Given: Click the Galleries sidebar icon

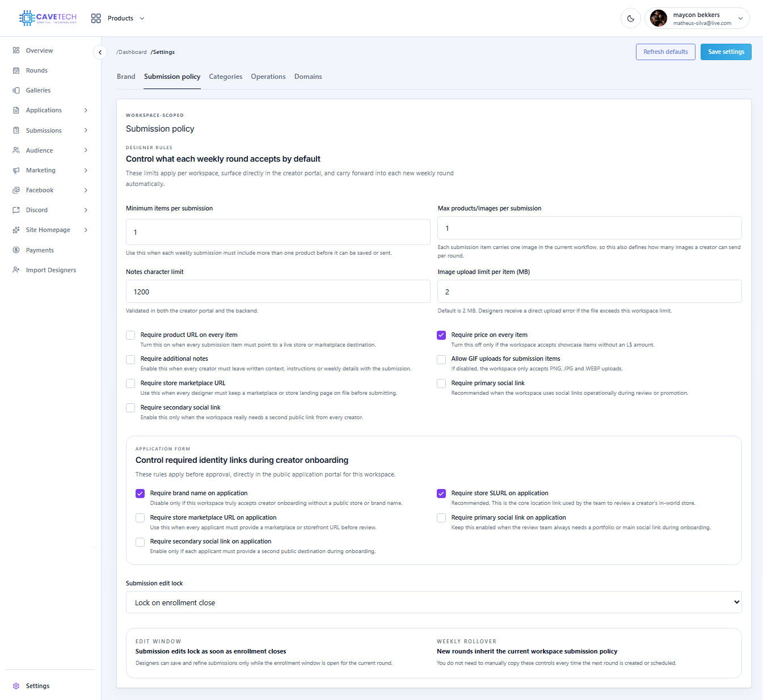Looking at the screenshot, I should pos(16,90).
